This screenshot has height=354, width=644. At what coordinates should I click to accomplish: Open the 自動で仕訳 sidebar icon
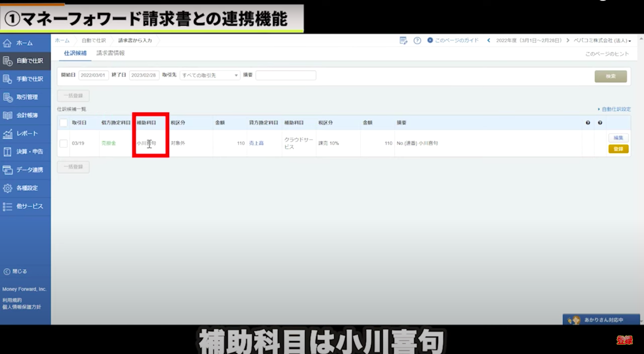coord(7,61)
